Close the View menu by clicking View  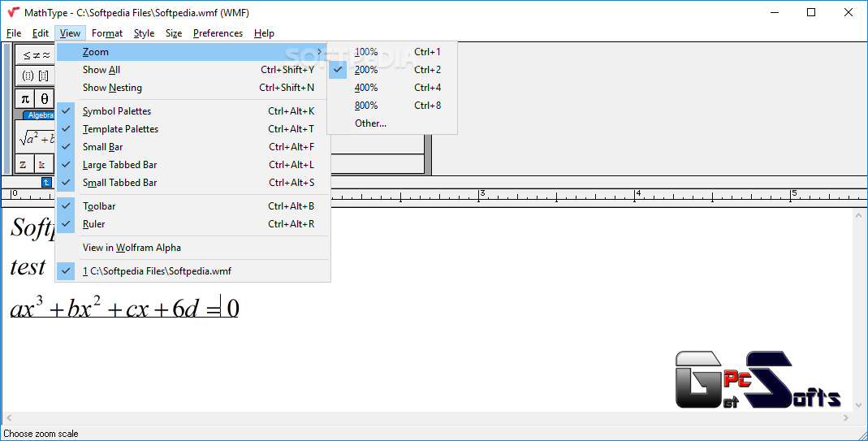[71, 33]
